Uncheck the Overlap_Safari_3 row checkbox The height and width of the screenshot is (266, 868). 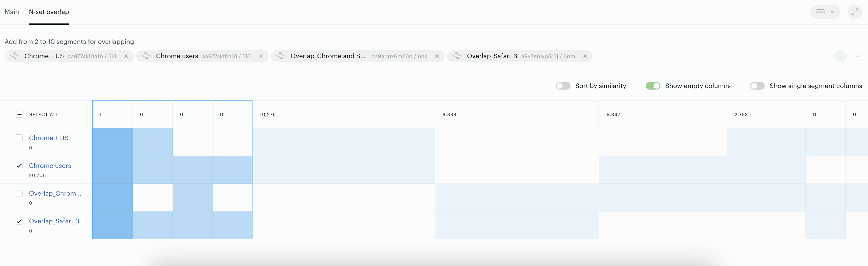[x=19, y=221]
